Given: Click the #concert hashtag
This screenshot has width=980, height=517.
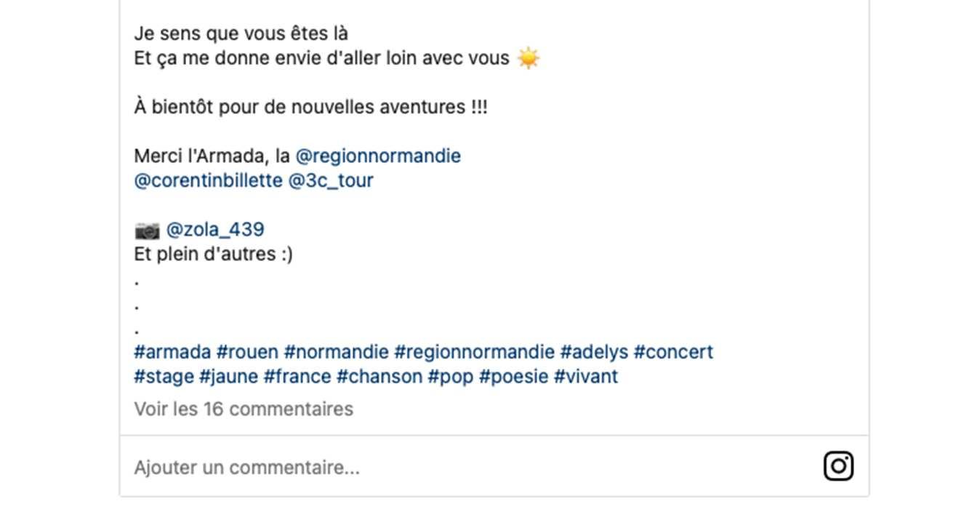Looking at the screenshot, I should coord(673,352).
